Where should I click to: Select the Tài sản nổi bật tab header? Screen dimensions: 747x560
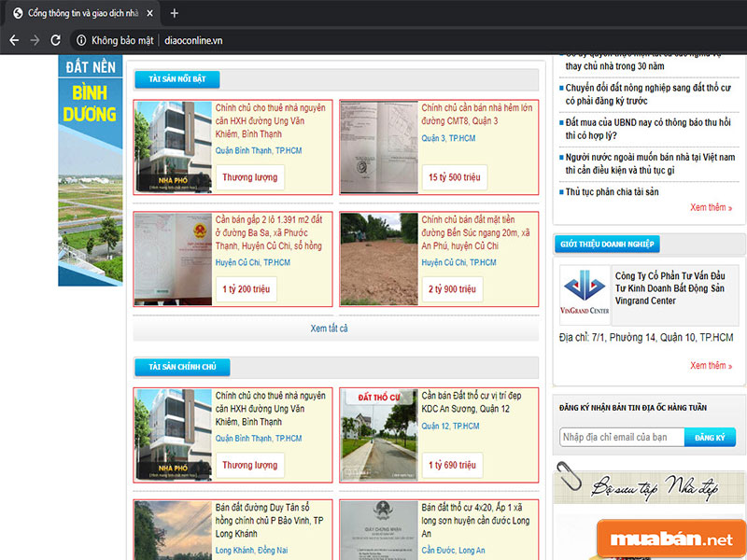[x=177, y=79]
